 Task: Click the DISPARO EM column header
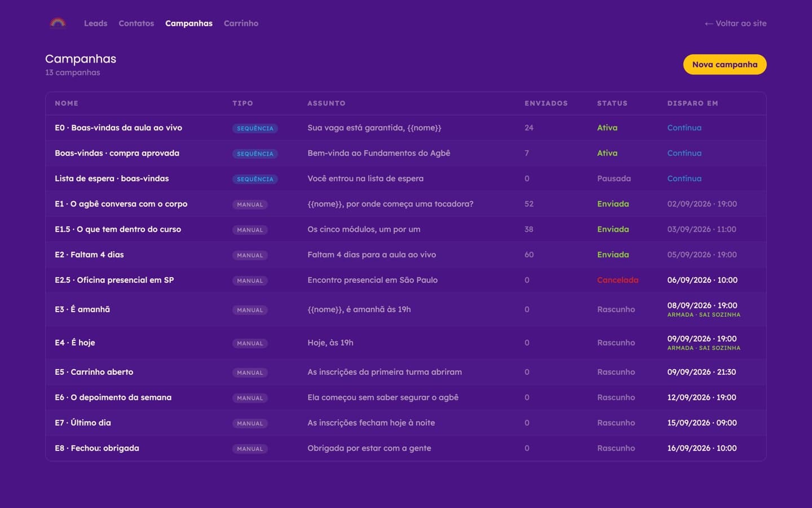(x=692, y=103)
